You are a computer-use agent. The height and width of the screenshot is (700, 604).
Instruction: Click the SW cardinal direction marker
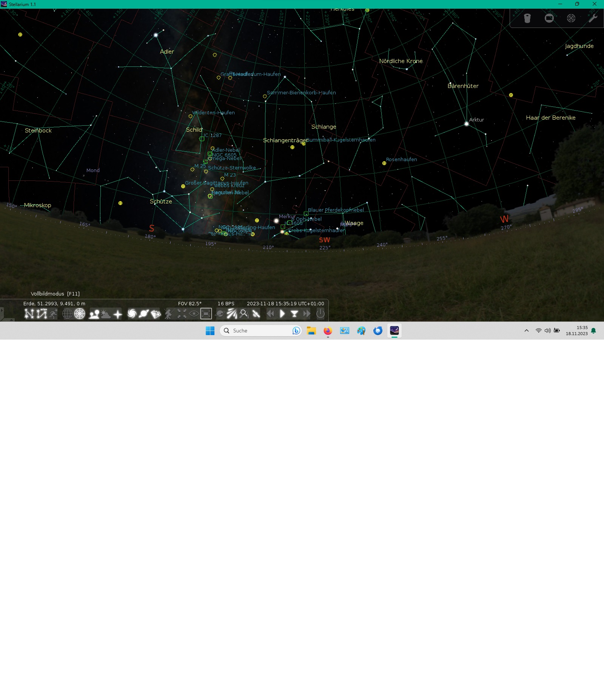325,240
